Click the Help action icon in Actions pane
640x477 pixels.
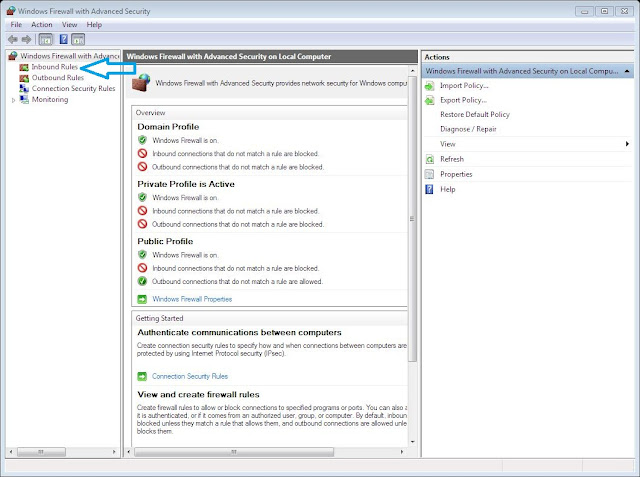(x=429, y=189)
